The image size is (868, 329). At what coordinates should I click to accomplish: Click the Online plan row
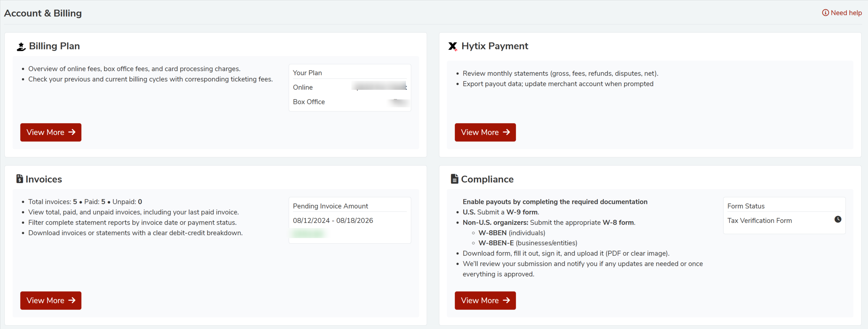tap(303, 87)
